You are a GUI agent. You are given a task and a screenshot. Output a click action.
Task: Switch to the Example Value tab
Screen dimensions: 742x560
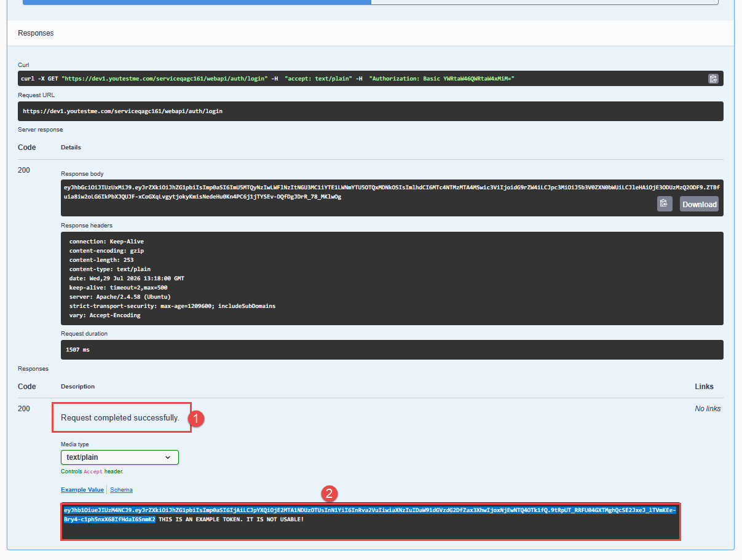(x=82, y=490)
